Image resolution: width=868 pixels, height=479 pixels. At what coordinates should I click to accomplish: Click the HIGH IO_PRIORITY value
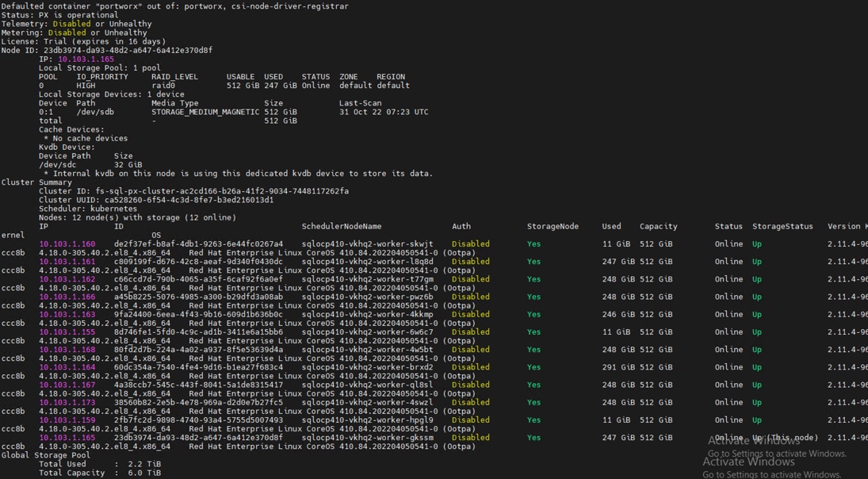coord(86,86)
